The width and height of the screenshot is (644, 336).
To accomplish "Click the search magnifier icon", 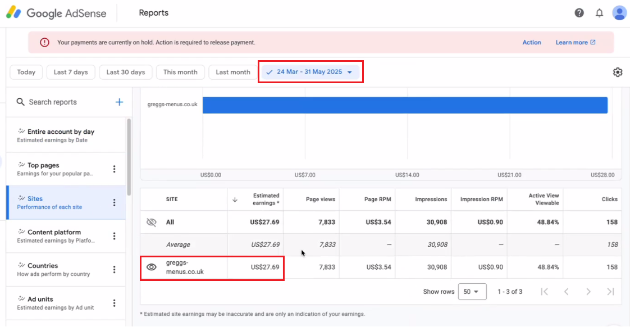I will [21, 102].
